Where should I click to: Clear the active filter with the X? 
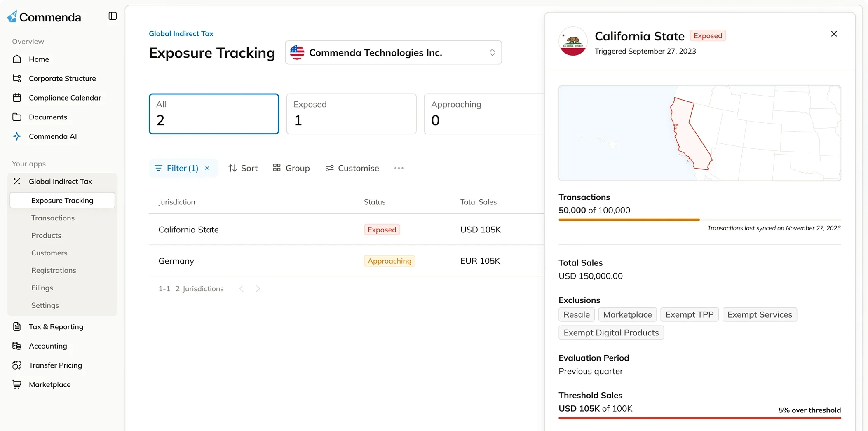click(x=207, y=168)
